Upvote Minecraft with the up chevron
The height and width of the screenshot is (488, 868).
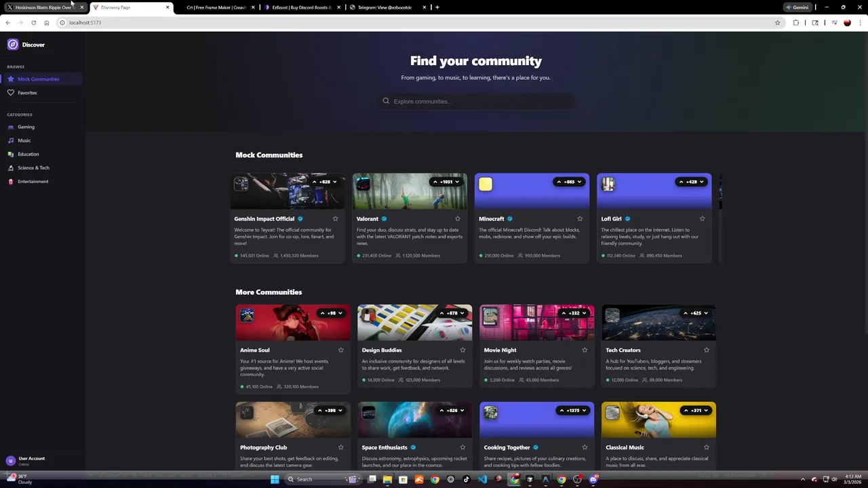(559, 182)
